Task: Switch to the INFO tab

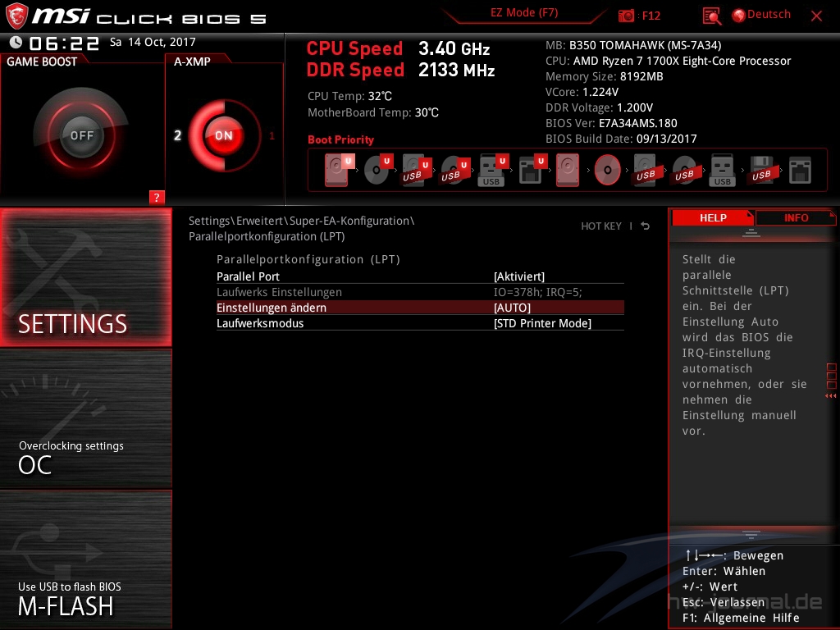Action: (796, 218)
